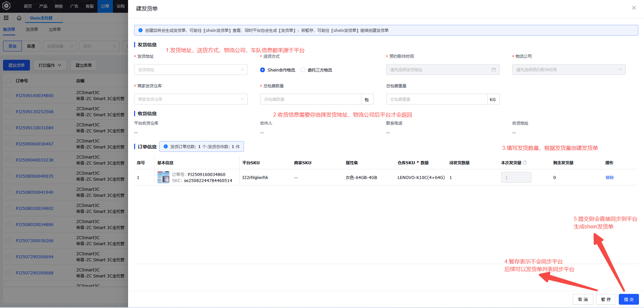Click the 提交 submit button
This screenshot has height=308, width=644.
[629, 299]
